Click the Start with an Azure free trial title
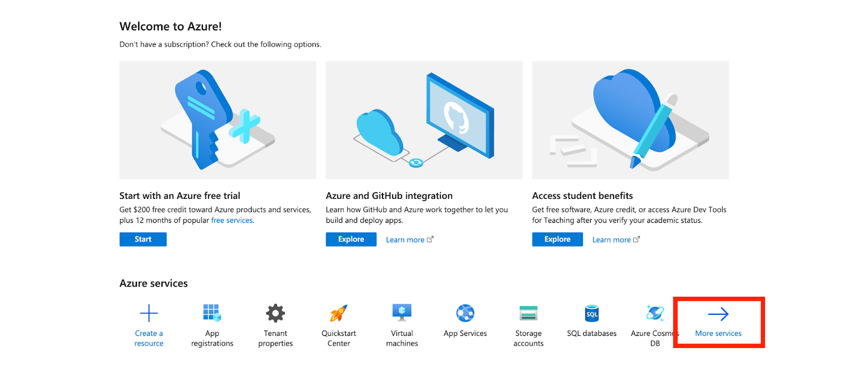Image resolution: width=868 pixels, height=369 pixels. (x=180, y=196)
